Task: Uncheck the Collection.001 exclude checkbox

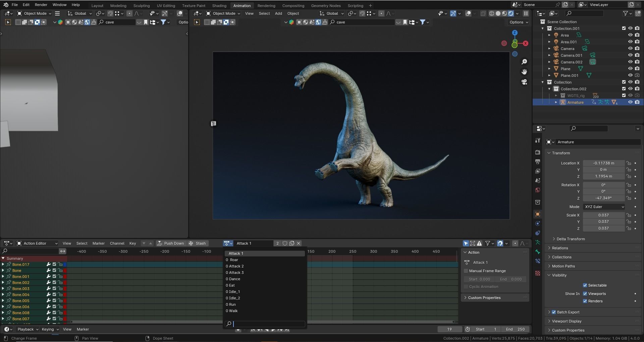Action: pos(624,28)
